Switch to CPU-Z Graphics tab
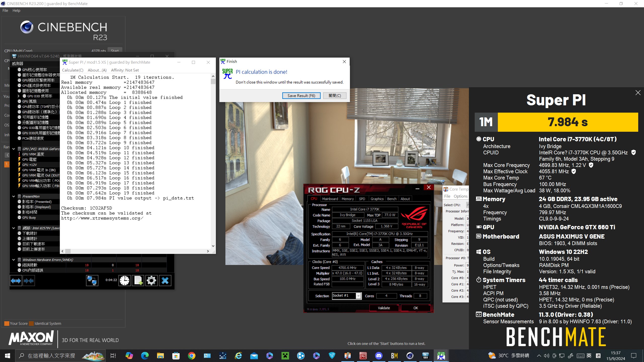 [377, 199]
